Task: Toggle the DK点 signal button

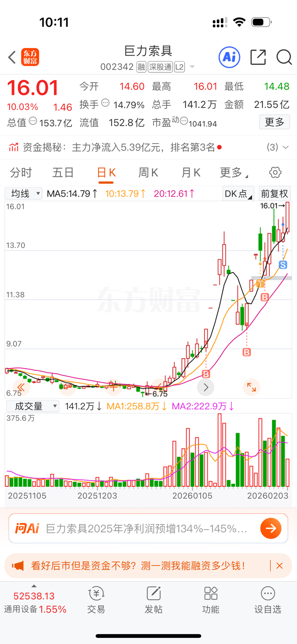Action: [x=238, y=193]
